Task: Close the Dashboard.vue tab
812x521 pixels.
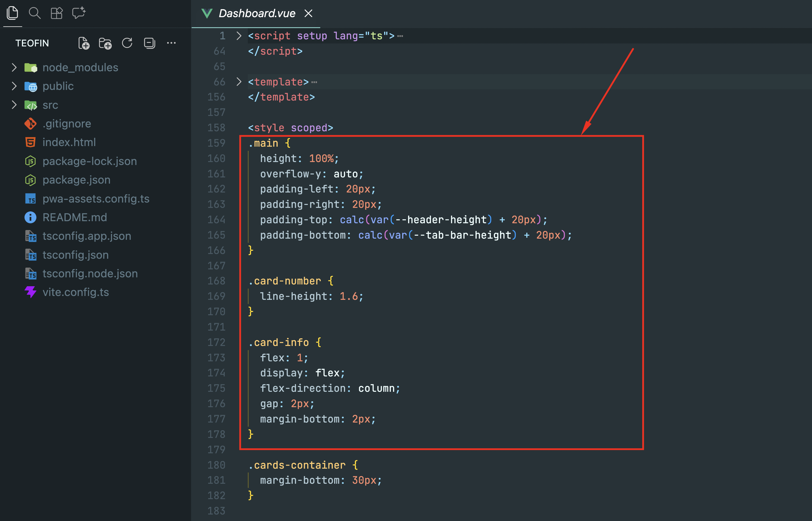Action: point(308,14)
